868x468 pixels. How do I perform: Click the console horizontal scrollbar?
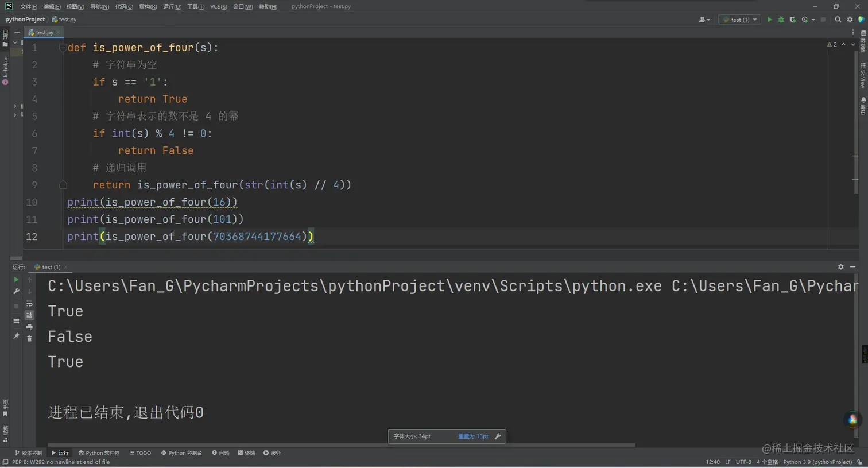pyautogui.click(x=342, y=444)
